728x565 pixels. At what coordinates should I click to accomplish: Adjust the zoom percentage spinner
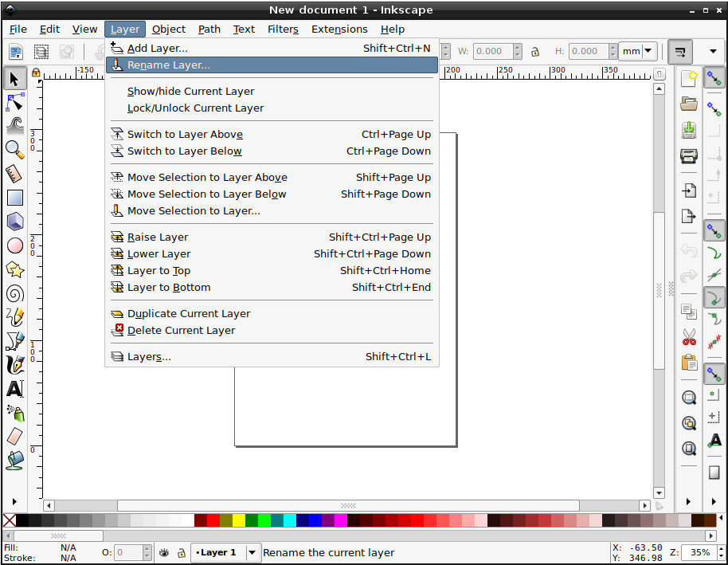click(721, 552)
